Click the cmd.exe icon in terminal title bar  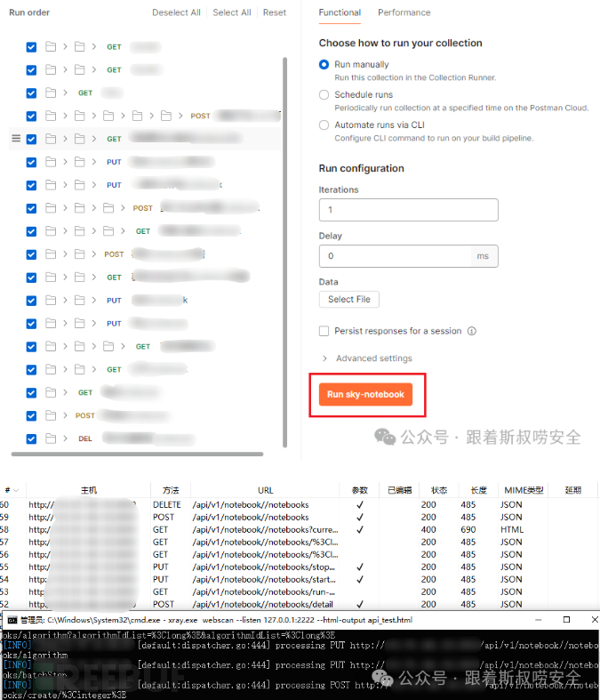pyautogui.click(x=12, y=619)
